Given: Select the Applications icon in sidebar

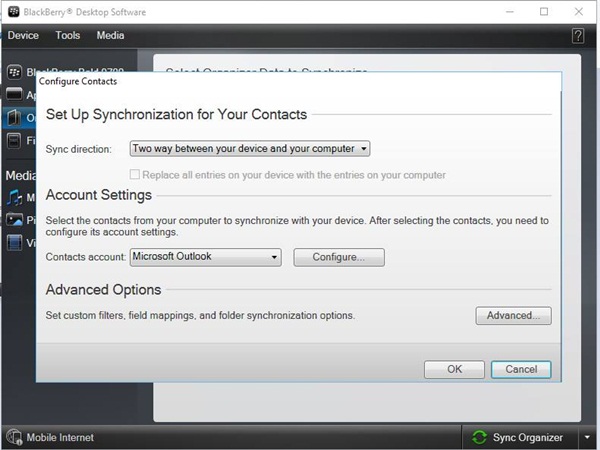Looking at the screenshot, I should [x=15, y=94].
